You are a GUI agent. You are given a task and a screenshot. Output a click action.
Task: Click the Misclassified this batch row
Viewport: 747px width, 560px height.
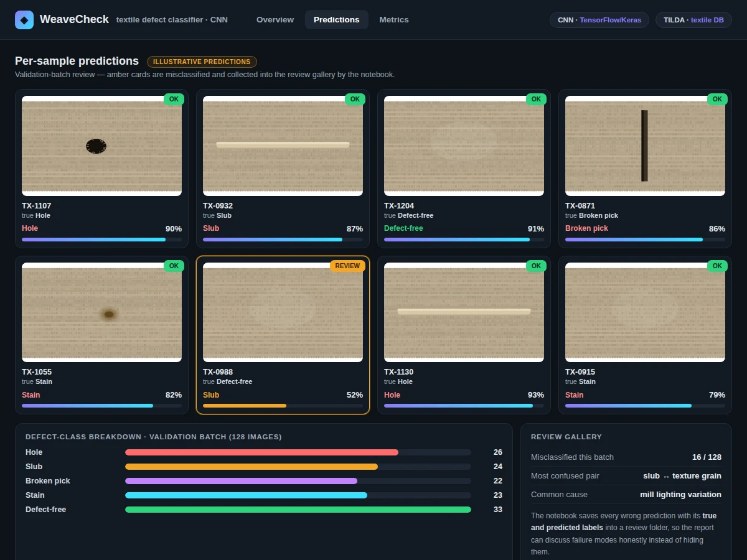point(626,457)
